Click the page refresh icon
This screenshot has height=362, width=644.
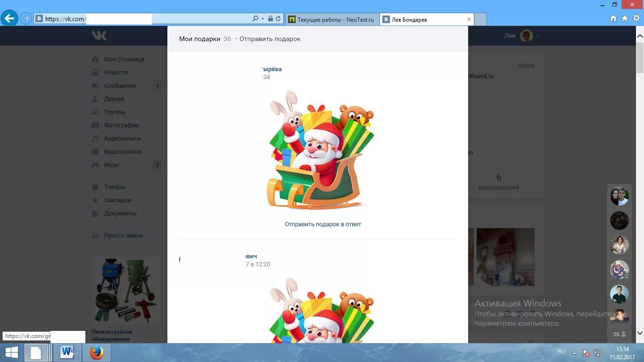pos(278,19)
